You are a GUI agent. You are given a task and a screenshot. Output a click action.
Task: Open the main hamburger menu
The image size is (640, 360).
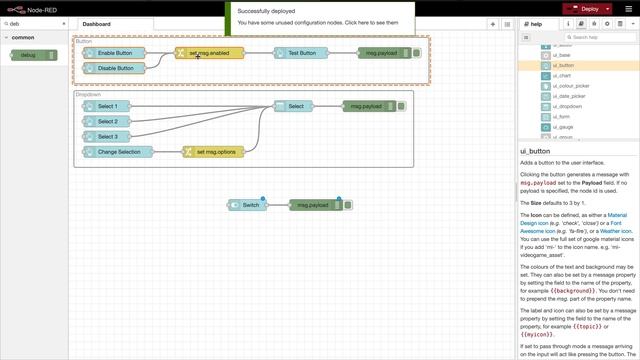629,9
